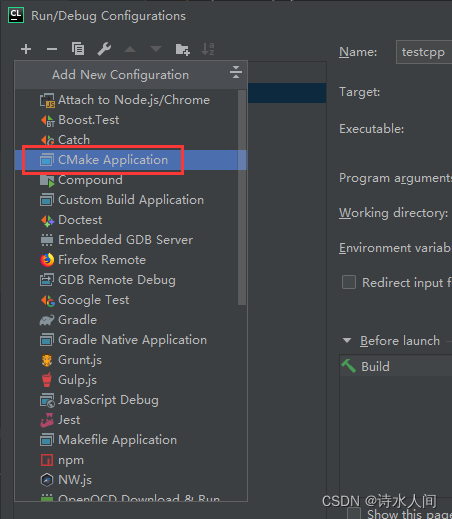Click the JavaScript Debug icon
Screen dimensions: 452x519
tap(47, 400)
